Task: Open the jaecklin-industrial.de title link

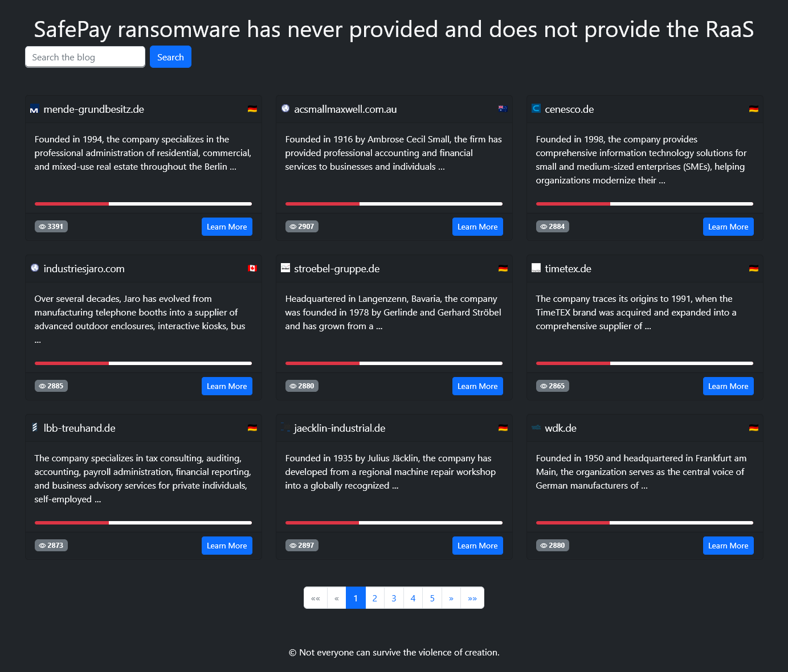Action: [x=340, y=428]
